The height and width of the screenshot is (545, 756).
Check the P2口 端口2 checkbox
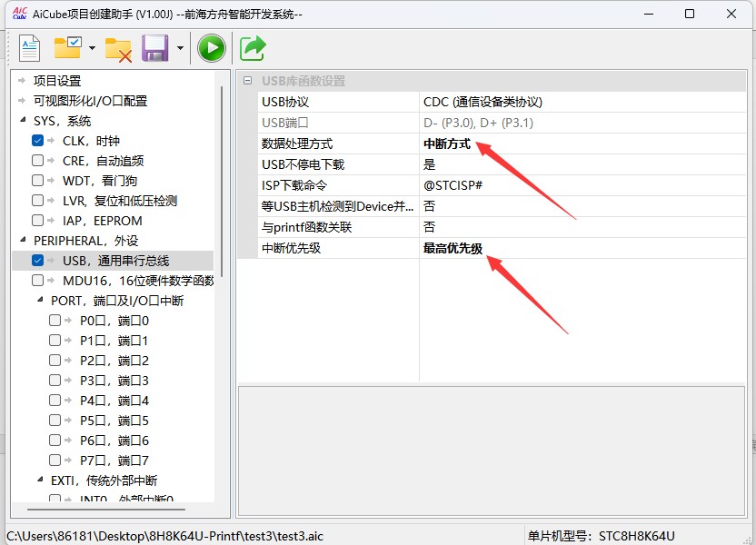tap(55, 361)
